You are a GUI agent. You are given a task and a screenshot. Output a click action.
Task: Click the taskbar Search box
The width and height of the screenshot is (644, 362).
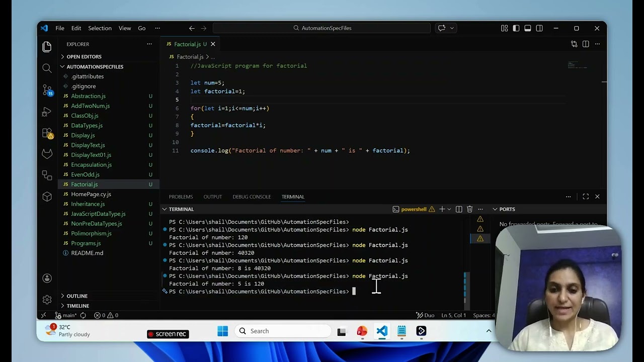coord(283,331)
